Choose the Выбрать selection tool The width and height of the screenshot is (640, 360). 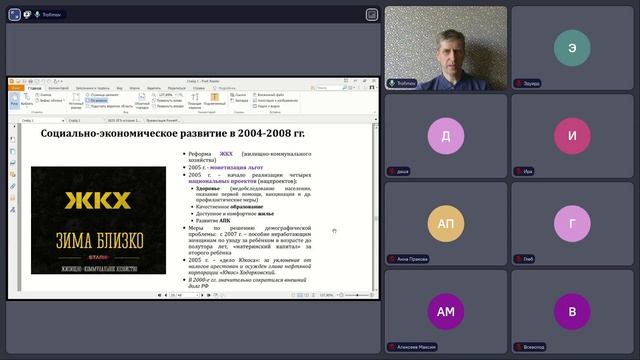pyautogui.click(x=27, y=100)
